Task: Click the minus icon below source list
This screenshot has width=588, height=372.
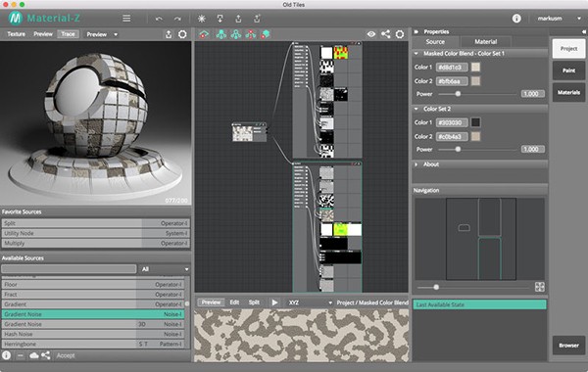Action: pos(21,355)
